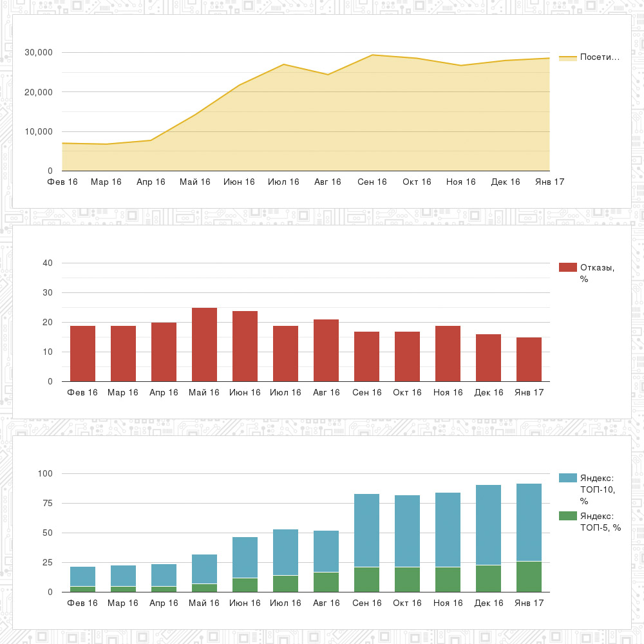Click the '30,000' axis label on visitors chart
Image resolution: width=644 pixels, height=644 pixels.
pyautogui.click(x=39, y=53)
